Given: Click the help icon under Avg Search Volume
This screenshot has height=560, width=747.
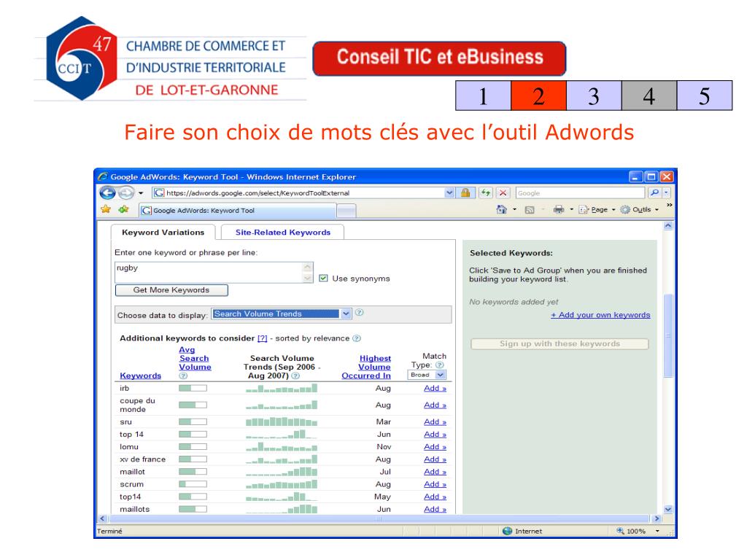Looking at the screenshot, I should pos(183,376).
